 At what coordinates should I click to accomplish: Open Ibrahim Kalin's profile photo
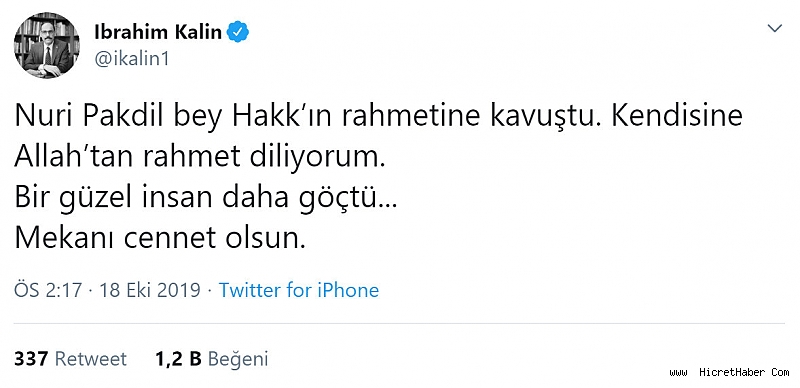46,45
